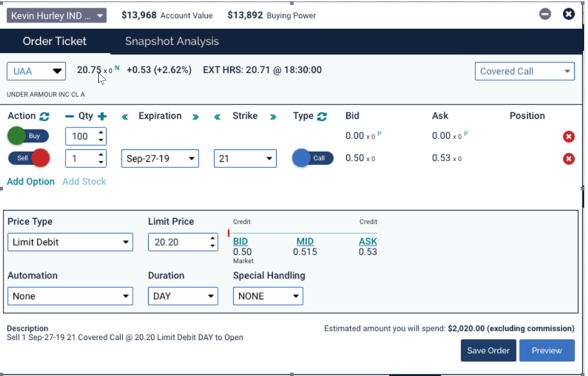Move to next Strike with right arrows
The image size is (588, 376).
pyautogui.click(x=273, y=117)
